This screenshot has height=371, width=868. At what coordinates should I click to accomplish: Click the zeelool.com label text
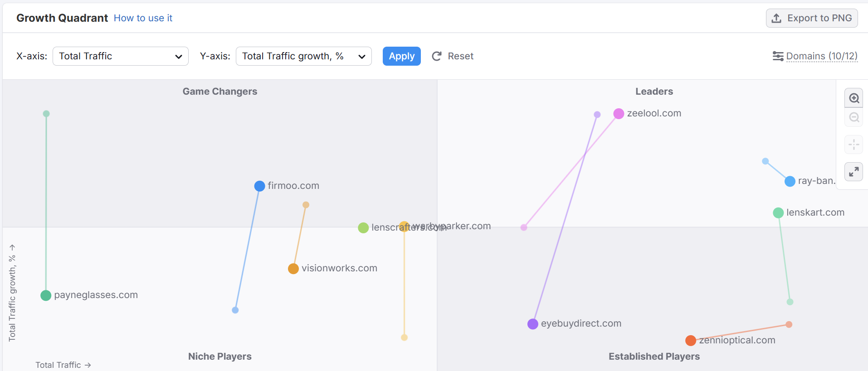pyautogui.click(x=654, y=113)
